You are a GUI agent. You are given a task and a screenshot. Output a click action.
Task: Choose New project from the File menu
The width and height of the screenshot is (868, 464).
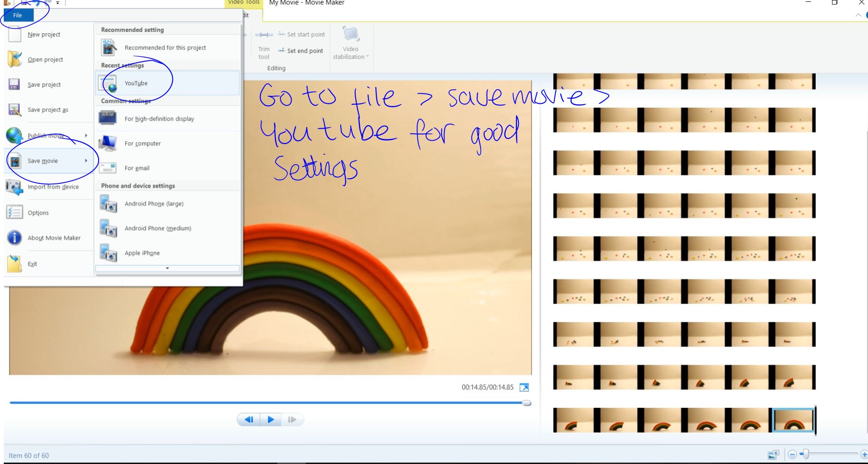(49, 34)
